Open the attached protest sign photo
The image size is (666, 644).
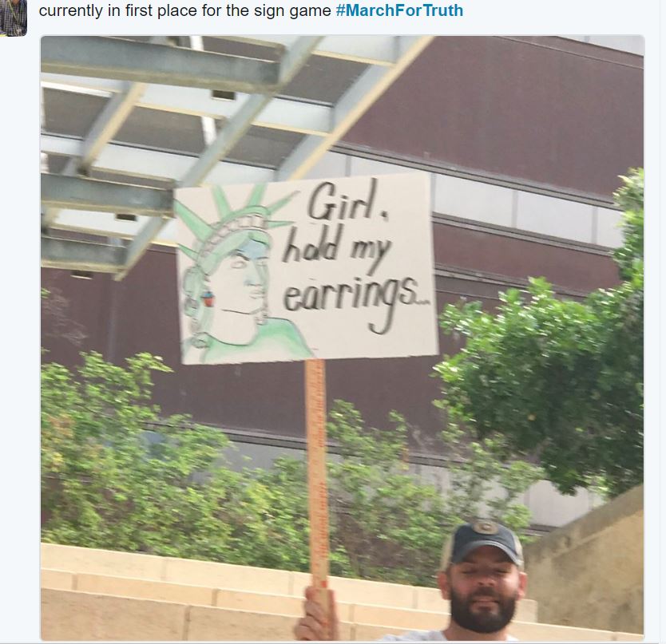click(x=343, y=338)
